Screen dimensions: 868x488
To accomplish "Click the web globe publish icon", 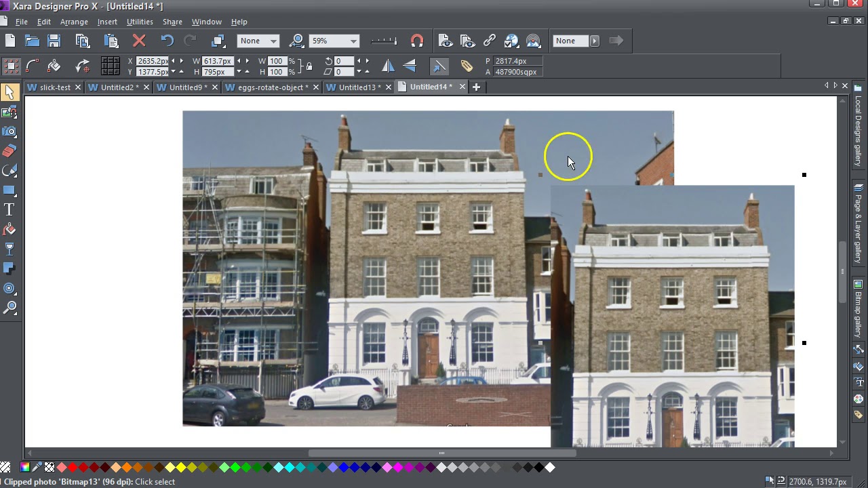I will click(511, 41).
